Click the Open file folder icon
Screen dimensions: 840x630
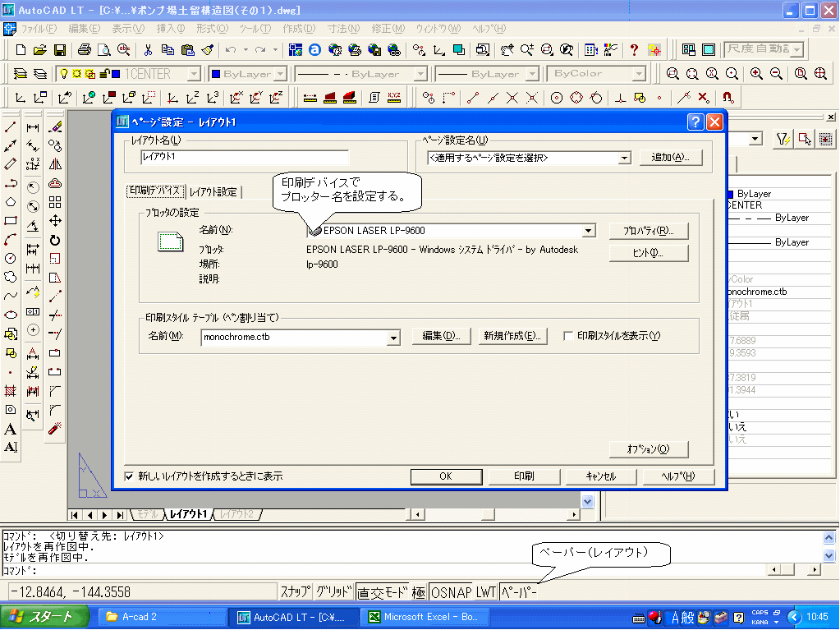tap(39, 50)
